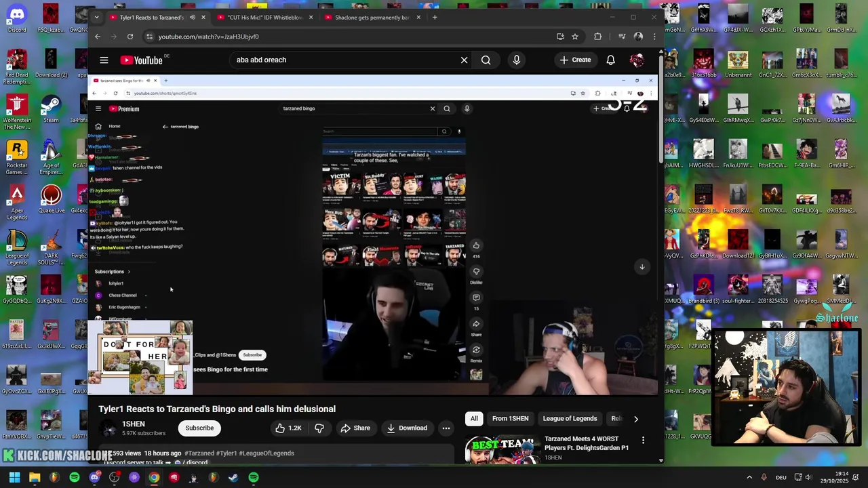
Task: Open the Chrome profile avatar
Action: [x=638, y=37]
